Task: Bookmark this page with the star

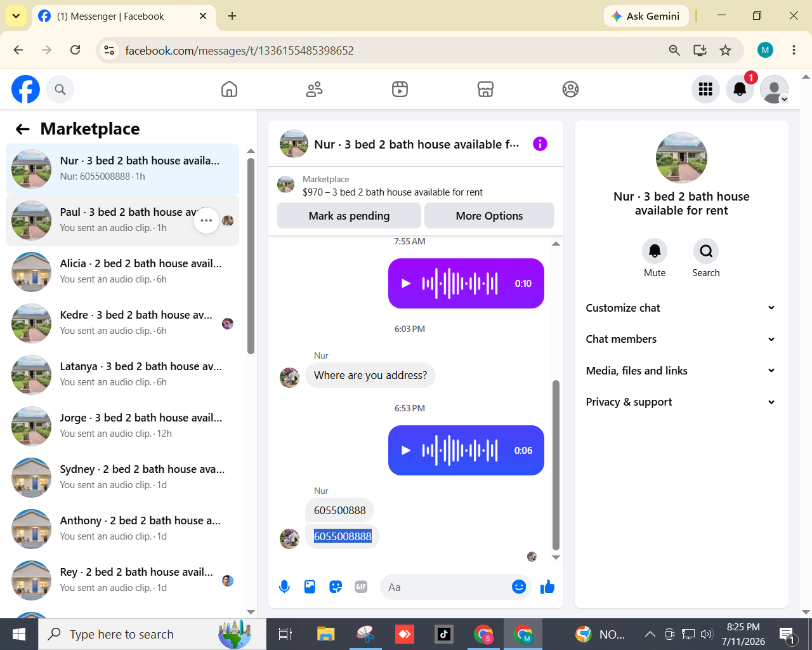Action: pyautogui.click(x=726, y=50)
